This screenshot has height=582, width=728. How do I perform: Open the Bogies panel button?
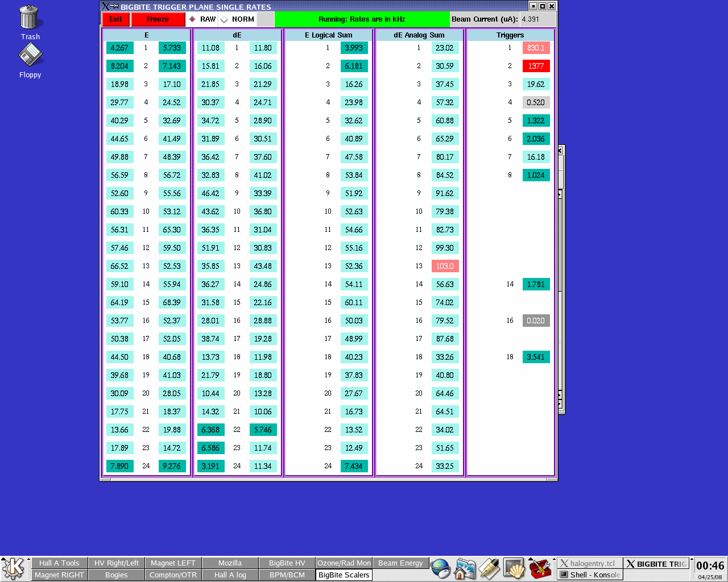click(117, 575)
